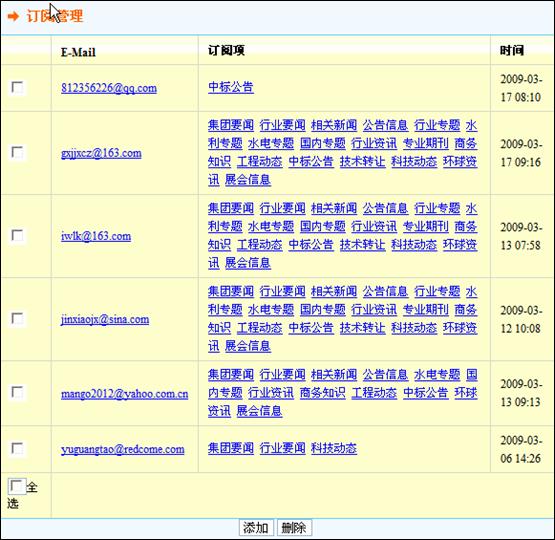
Task: Click the 删除 button
Action: 294,528
